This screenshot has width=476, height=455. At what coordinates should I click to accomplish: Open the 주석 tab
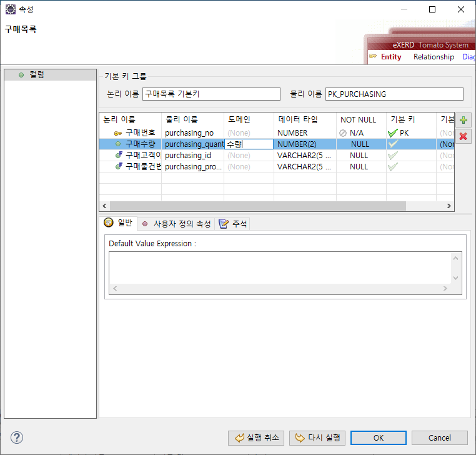[x=232, y=224]
